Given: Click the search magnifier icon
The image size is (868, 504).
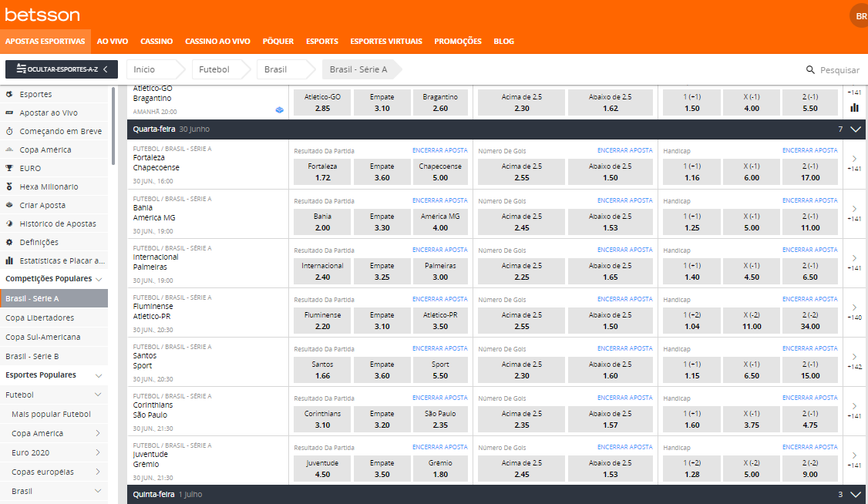Looking at the screenshot, I should 810,69.
